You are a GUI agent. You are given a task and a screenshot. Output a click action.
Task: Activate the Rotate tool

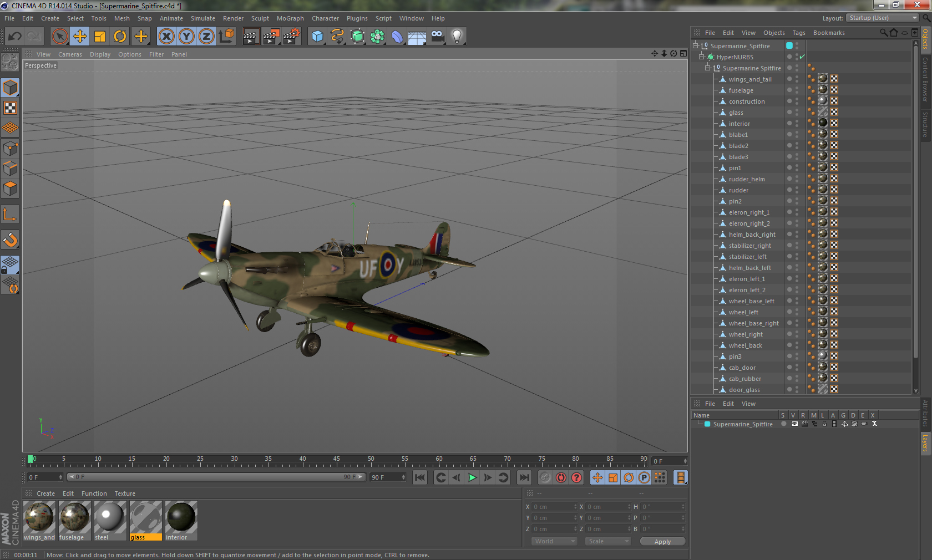(120, 37)
